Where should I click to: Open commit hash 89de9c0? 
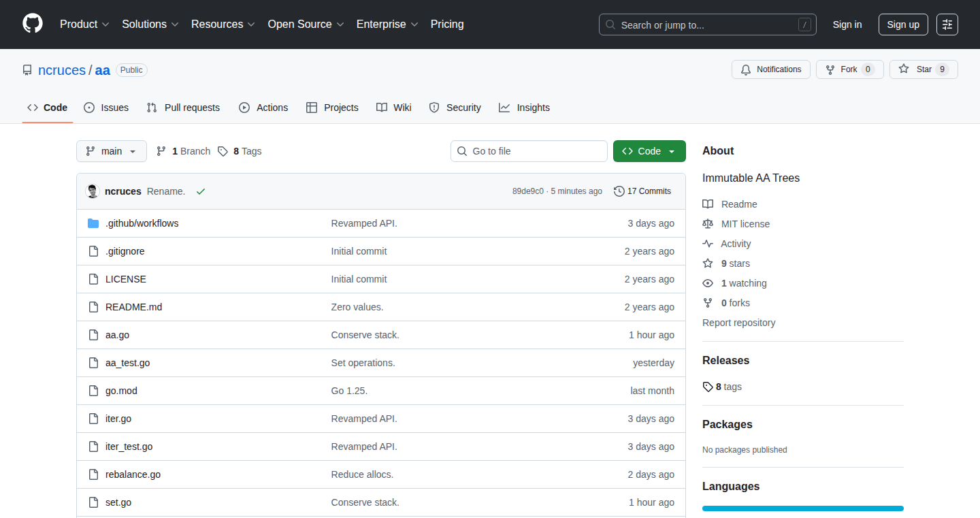pyautogui.click(x=528, y=191)
